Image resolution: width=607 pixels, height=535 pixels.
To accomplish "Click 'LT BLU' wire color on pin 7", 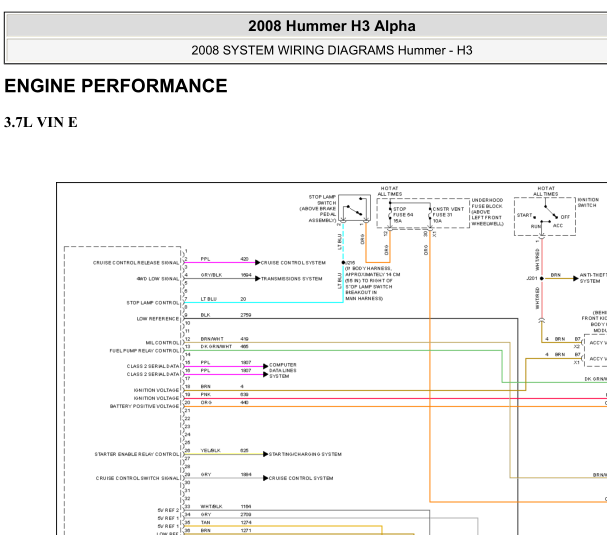I will (x=209, y=299).
